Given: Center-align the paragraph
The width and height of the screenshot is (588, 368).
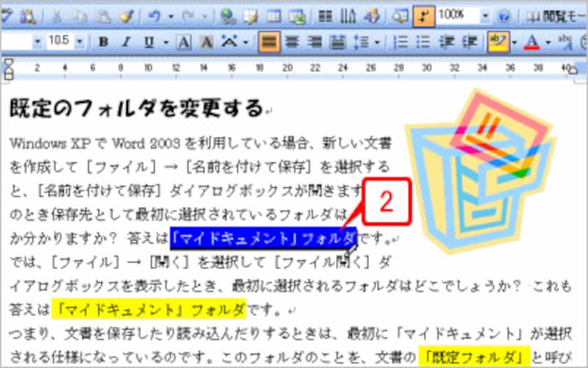Looking at the screenshot, I should pyautogui.click(x=292, y=42).
